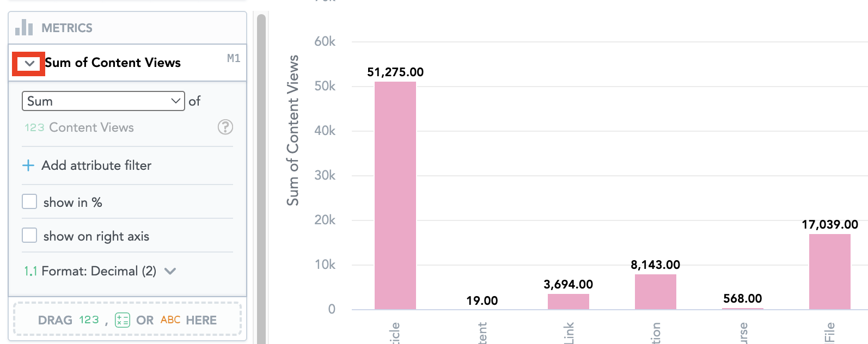This screenshot has width=868, height=344.
Task: Click the 8,143.00 bar in chart
Action: [x=655, y=292]
